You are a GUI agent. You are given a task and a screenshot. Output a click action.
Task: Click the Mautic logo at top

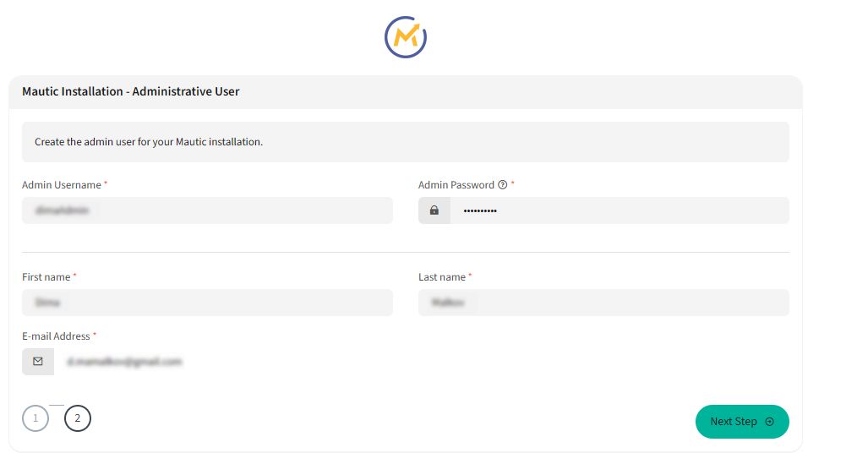405,37
